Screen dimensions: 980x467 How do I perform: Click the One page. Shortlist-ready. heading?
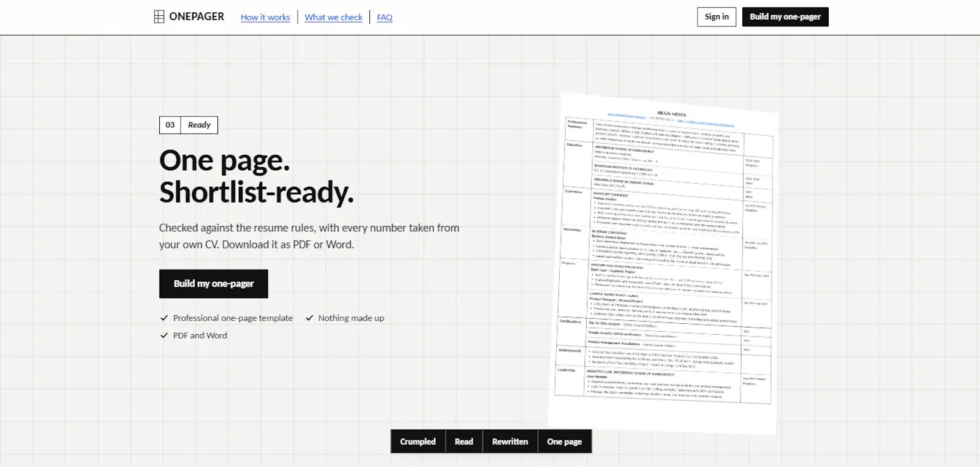256,176
